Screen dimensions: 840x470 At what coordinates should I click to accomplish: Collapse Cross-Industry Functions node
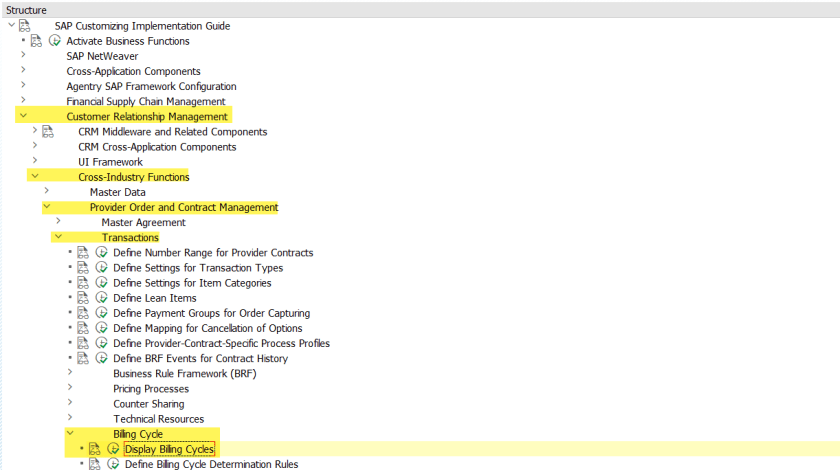point(35,176)
